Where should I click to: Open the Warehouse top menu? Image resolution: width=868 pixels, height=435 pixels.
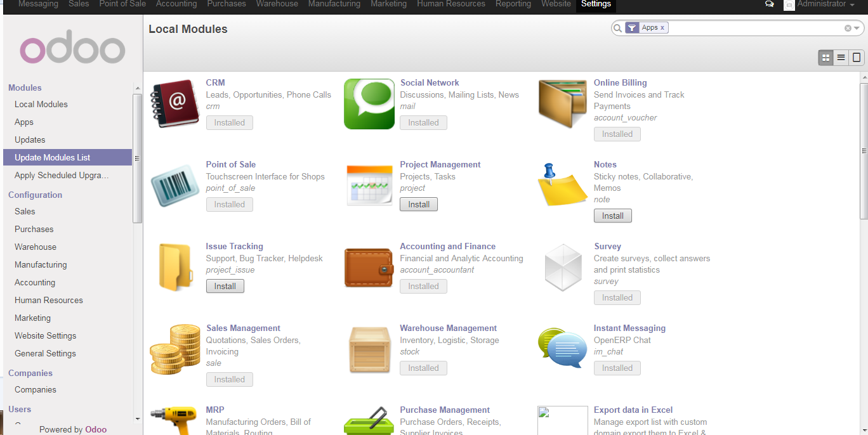coord(277,4)
